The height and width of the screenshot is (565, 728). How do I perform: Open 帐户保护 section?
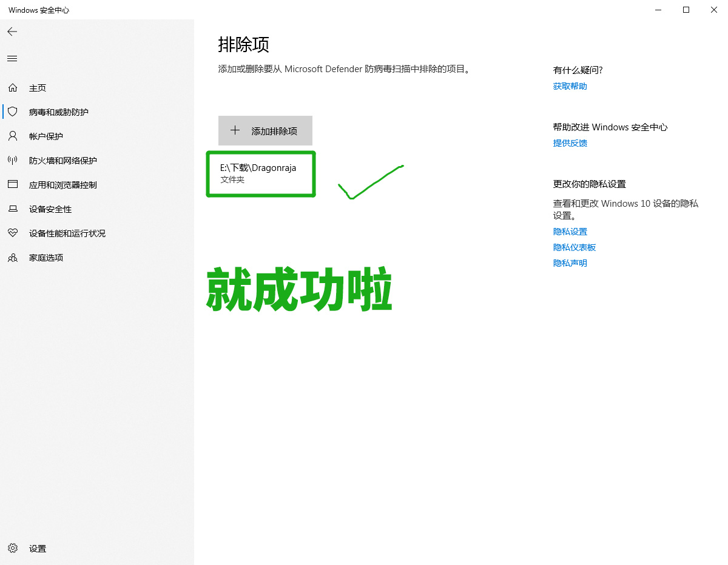point(97,136)
